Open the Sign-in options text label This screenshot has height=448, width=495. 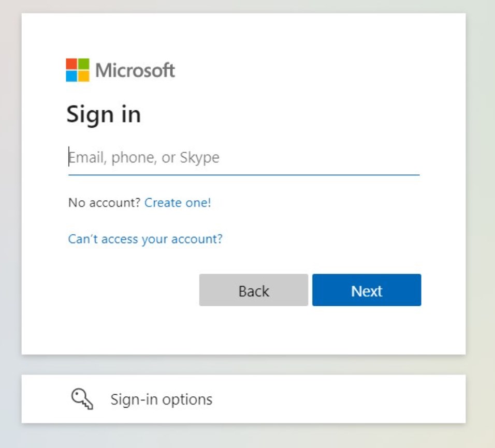tap(162, 399)
